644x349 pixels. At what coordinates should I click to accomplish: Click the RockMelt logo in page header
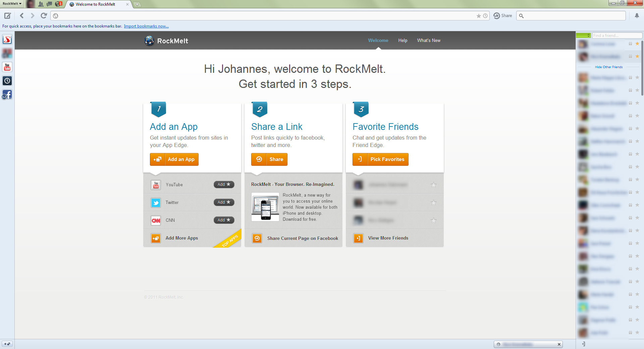coord(166,41)
